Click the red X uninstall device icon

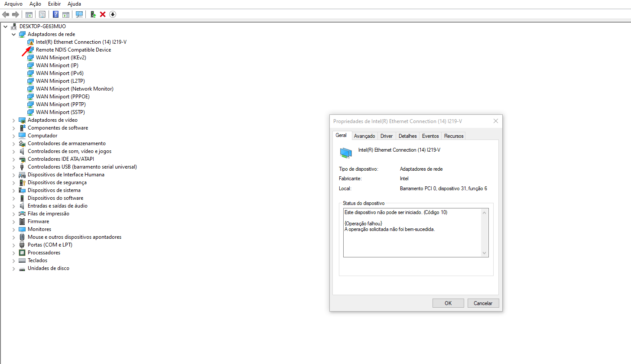pyautogui.click(x=103, y=14)
